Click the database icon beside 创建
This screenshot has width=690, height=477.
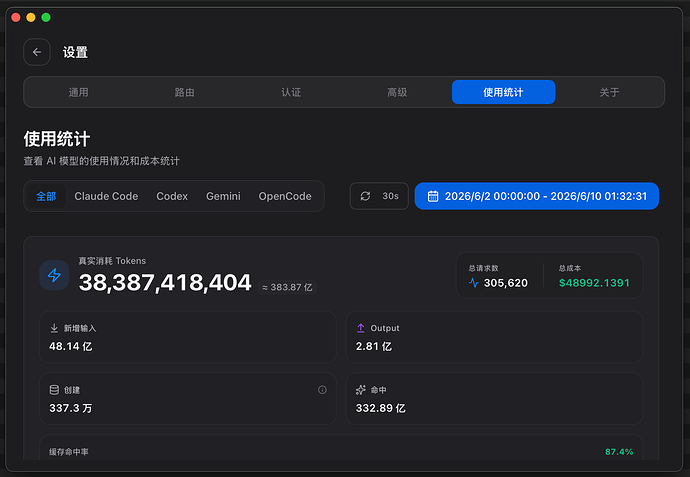54,390
